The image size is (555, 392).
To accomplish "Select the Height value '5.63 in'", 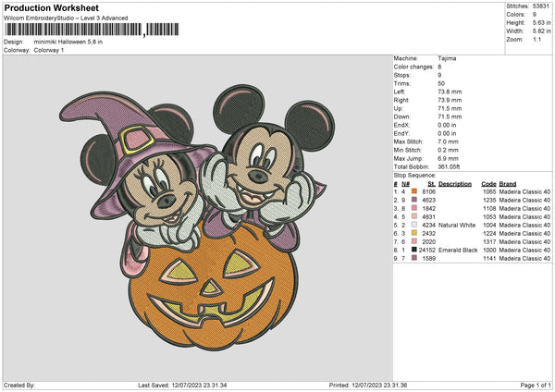I will pos(541,22).
